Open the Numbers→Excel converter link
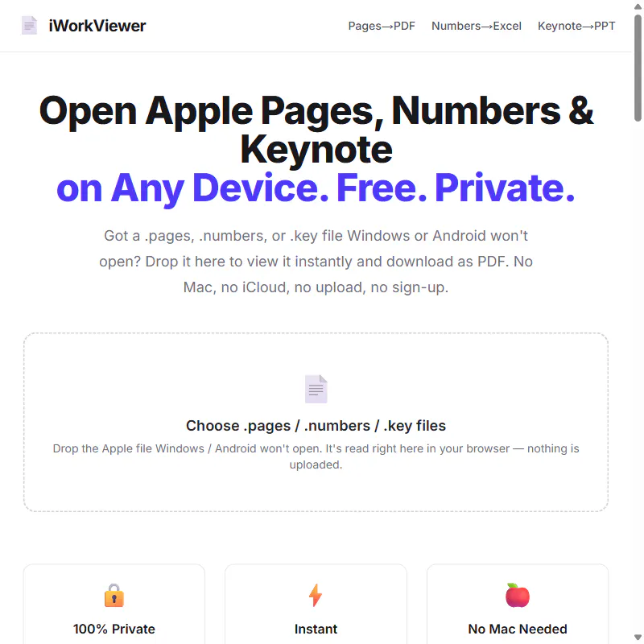This screenshot has height=644, width=644. (x=477, y=26)
